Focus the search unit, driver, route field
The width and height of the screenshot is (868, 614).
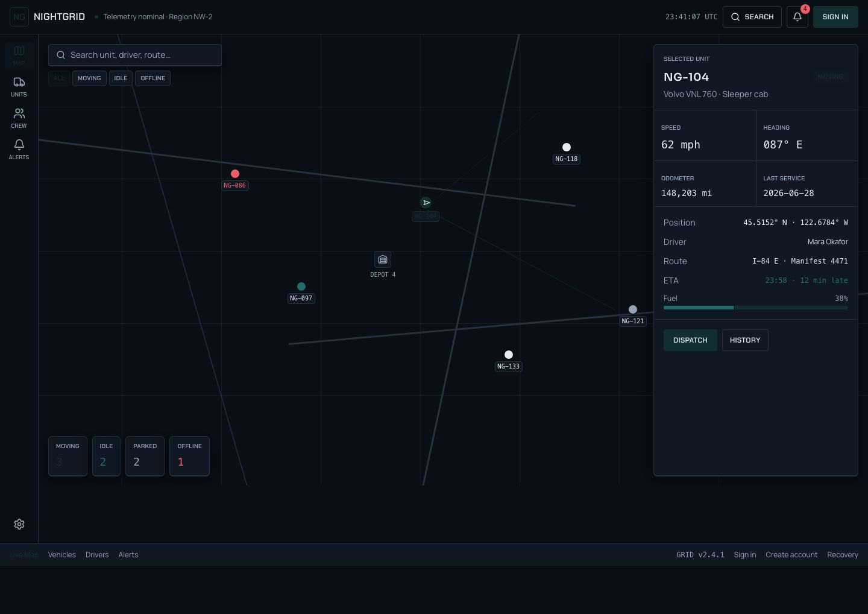pyautogui.click(x=135, y=55)
